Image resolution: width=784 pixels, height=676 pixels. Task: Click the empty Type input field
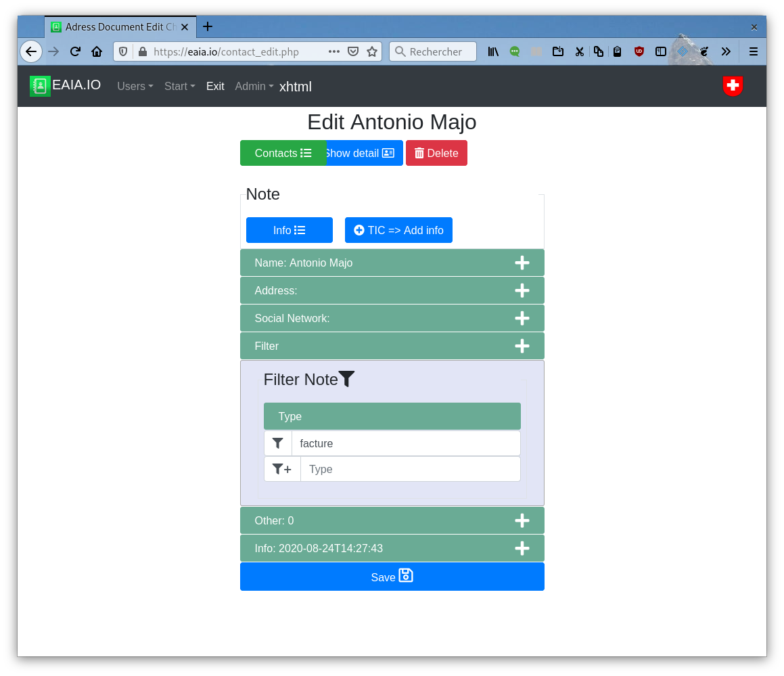(410, 469)
